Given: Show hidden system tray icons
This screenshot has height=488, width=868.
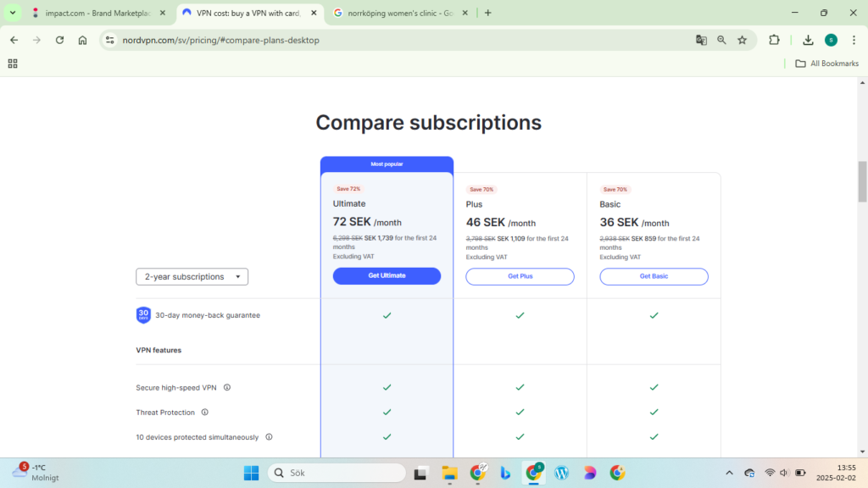Looking at the screenshot, I should [729, 473].
